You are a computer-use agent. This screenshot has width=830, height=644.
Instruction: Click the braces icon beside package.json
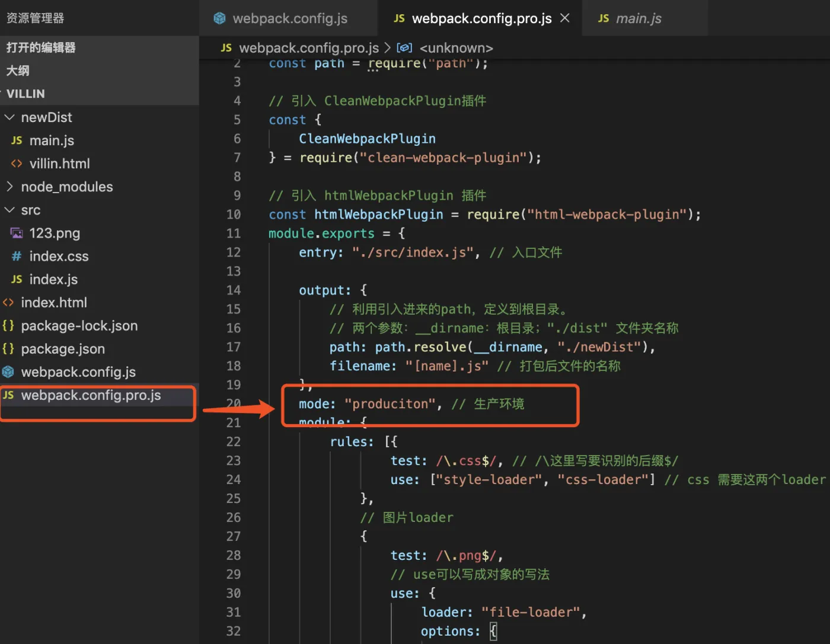tap(8, 348)
